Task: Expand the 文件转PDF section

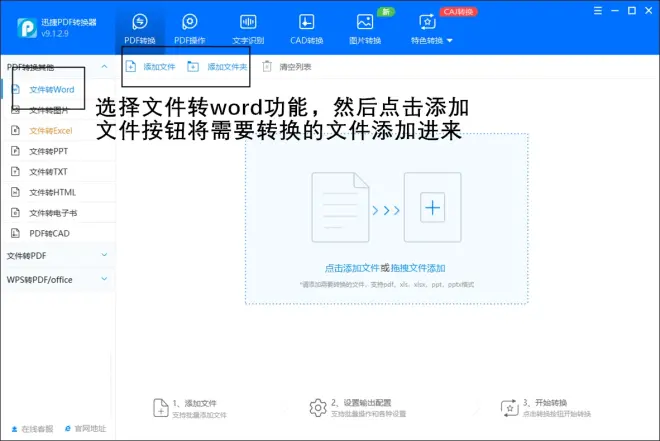Action: coord(104,255)
